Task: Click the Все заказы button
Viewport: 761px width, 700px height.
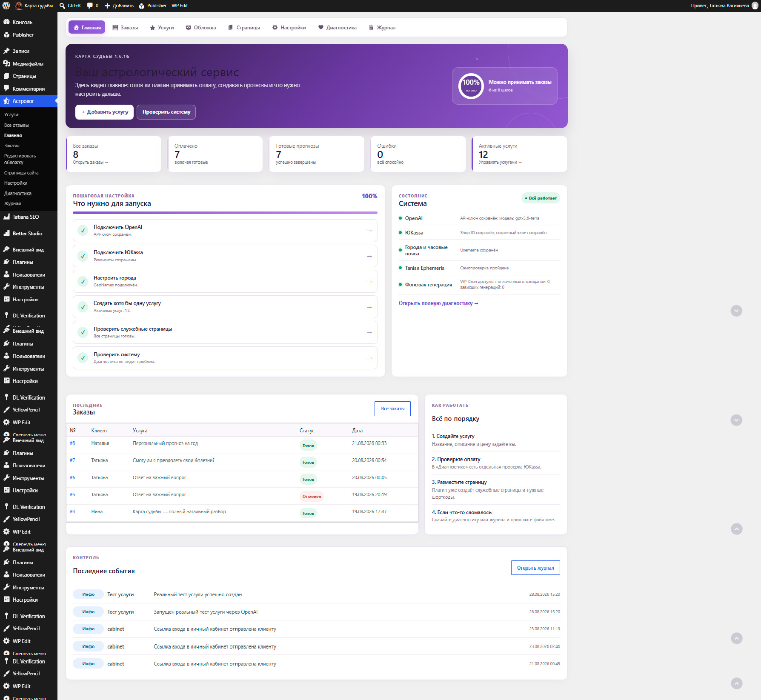Action: click(x=392, y=409)
